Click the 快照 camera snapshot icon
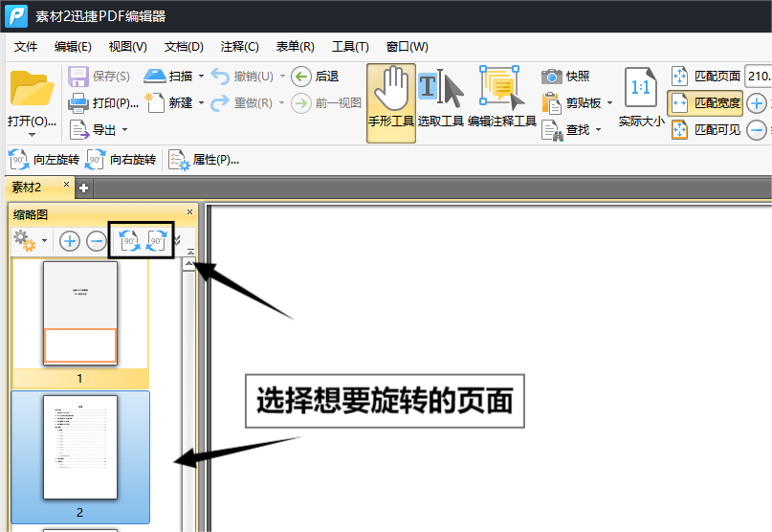This screenshot has width=772, height=532. (552, 77)
